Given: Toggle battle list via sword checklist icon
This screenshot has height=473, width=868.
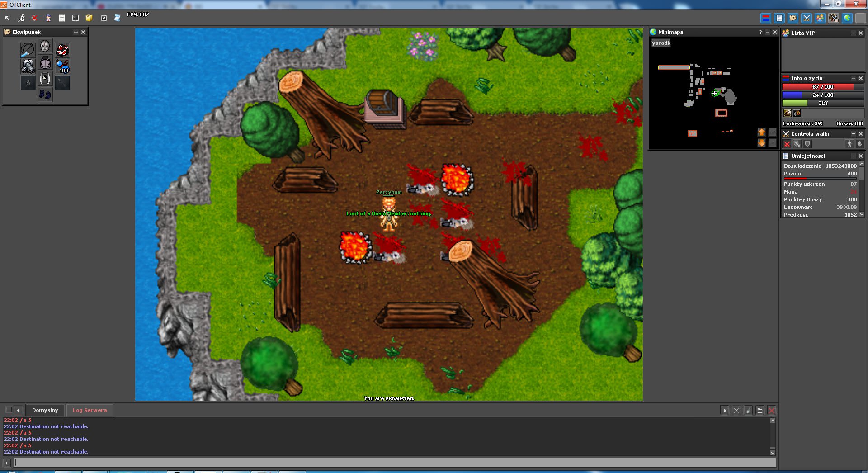Looking at the screenshot, I should [834, 18].
